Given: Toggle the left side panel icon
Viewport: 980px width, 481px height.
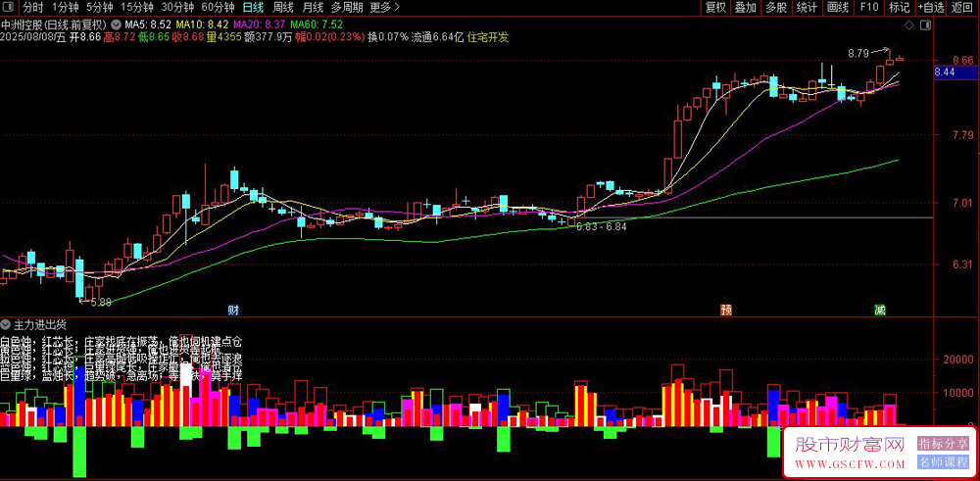Looking at the screenshot, I should pyautogui.click(x=9, y=8).
